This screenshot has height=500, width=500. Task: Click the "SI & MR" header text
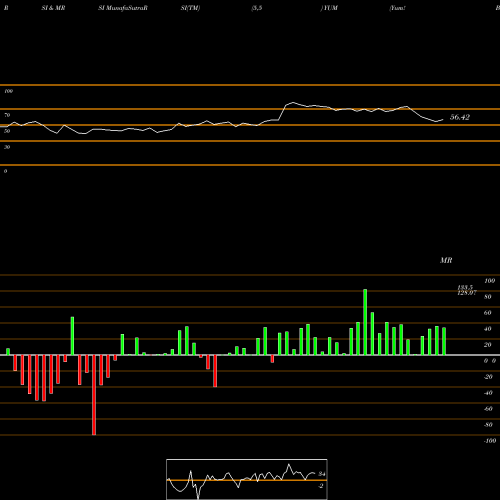tap(53, 8)
